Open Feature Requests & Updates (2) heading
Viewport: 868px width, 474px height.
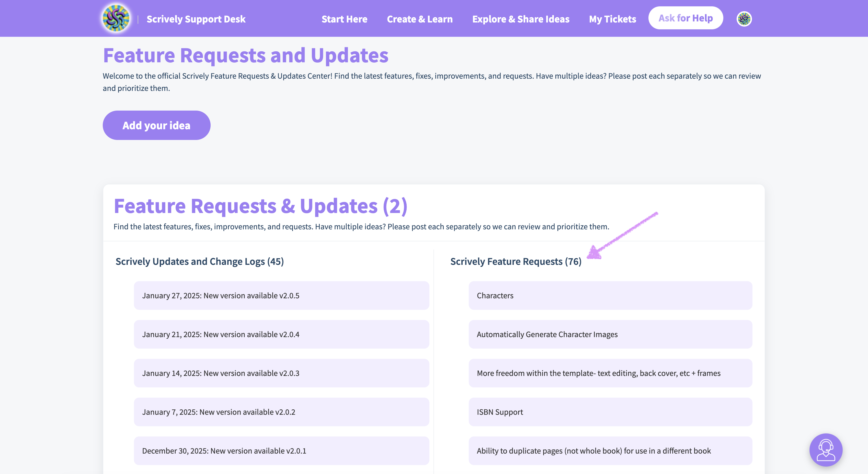(260, 206)
